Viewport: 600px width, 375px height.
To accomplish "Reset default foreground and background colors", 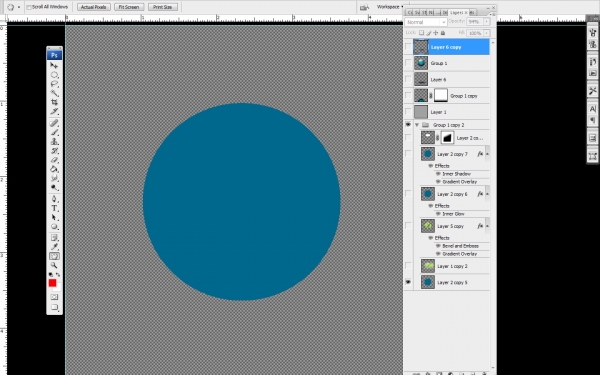I will click(51, 275).
